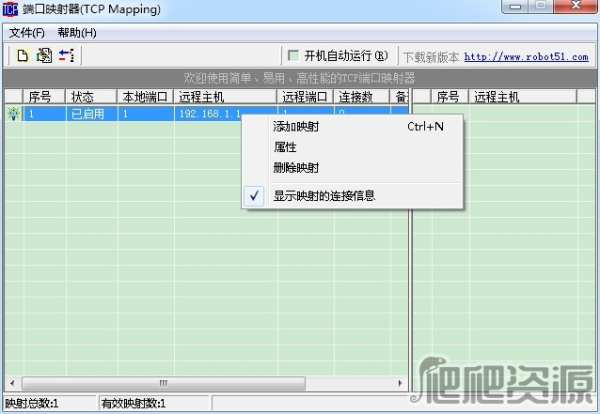Screen dimensions: 600x414
Task: Click the 本地端口 column header
Action: click(x=145, y=97)
